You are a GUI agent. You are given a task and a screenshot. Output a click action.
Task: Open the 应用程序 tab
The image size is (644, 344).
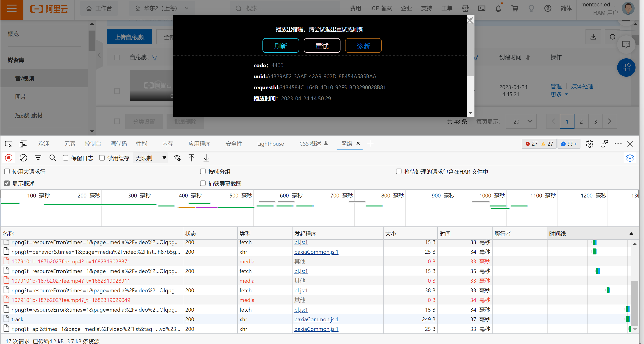click(199, 144)
